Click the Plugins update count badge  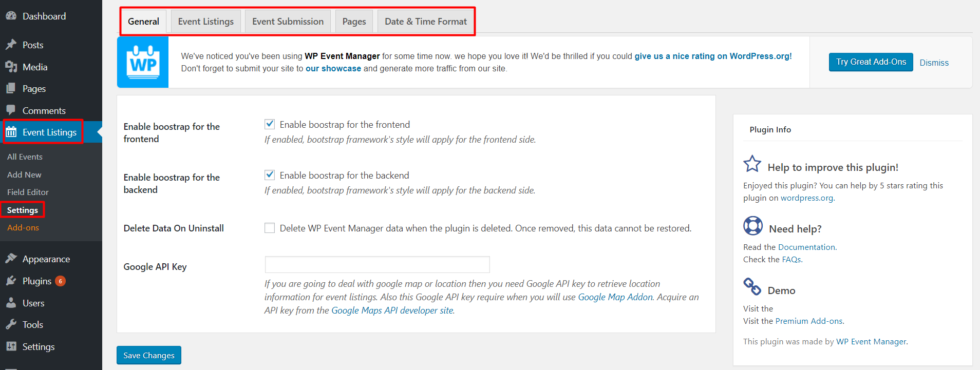point(61,281)
